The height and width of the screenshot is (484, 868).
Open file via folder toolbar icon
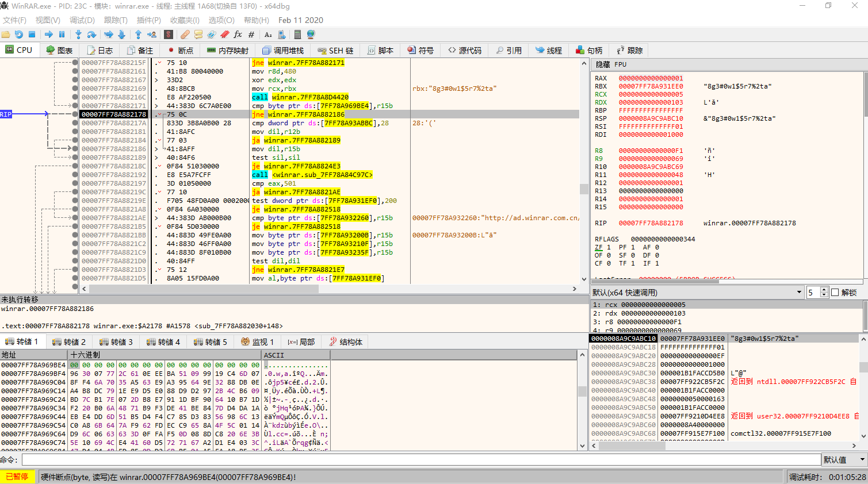coord(6,34)
